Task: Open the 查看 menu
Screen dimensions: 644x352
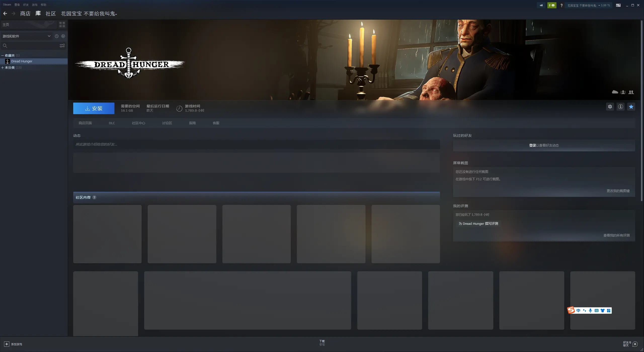Action: tap(17, 5)
